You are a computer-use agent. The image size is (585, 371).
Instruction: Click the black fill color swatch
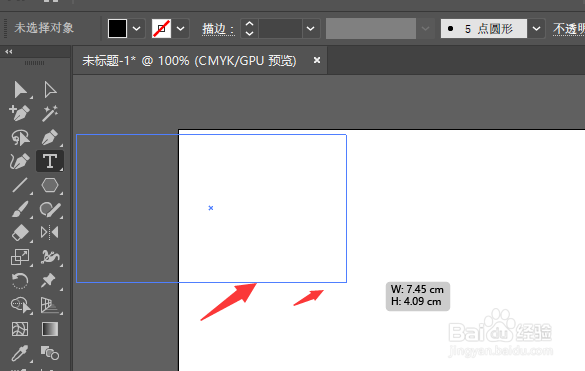(118, 28)
